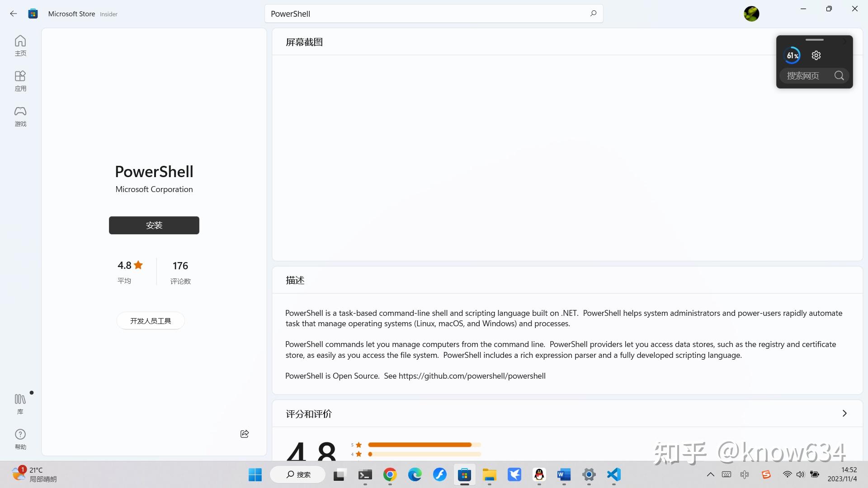This screenshot has width=868, height=488.
Task: Open the Home (主页) sidebar page
Action: click(20, 46)
